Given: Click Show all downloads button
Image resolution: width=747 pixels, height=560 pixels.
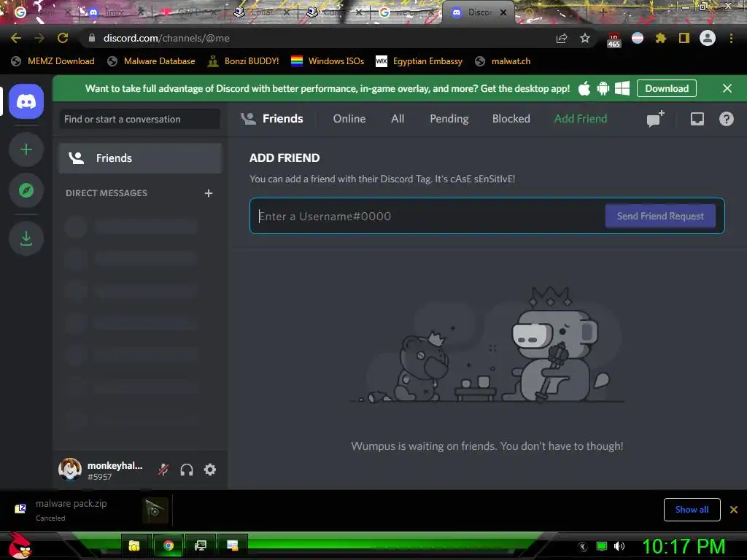Looking at the screenshot, I should tap(692, 510).
